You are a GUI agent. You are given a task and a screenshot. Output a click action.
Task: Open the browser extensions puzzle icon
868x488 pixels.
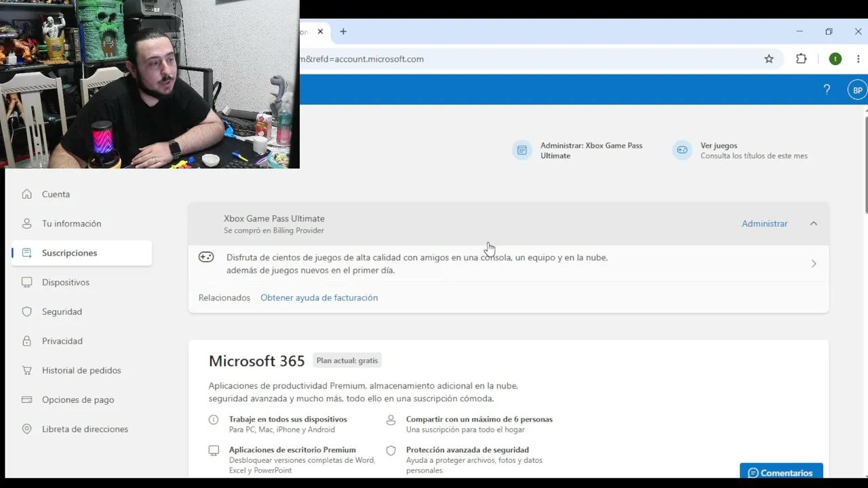[802, 59]
